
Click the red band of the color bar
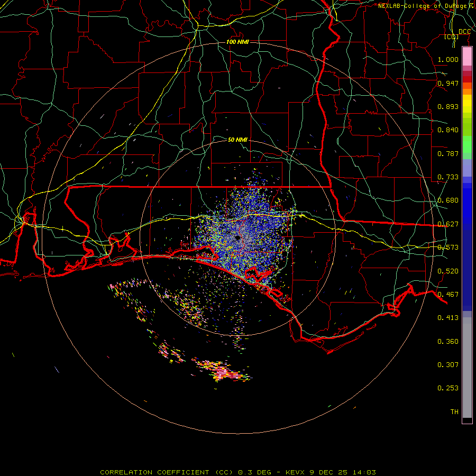(x=467, y=79)
